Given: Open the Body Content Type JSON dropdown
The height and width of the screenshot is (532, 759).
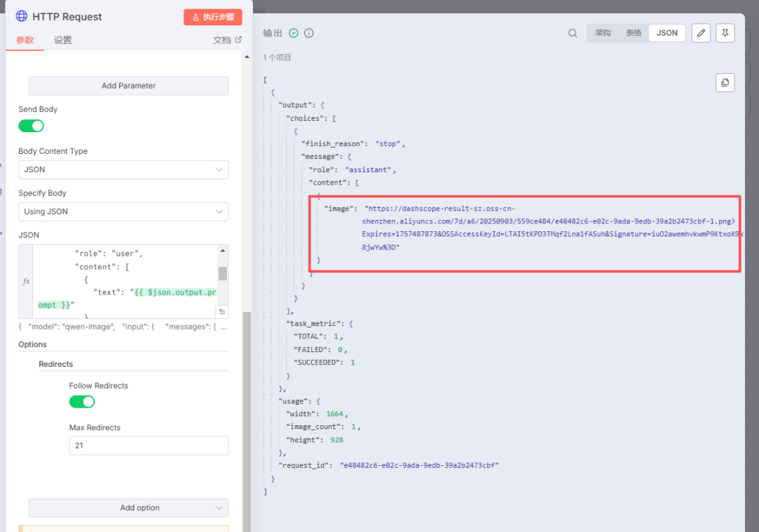Looking at the screenshot, I should click(124, 169).
